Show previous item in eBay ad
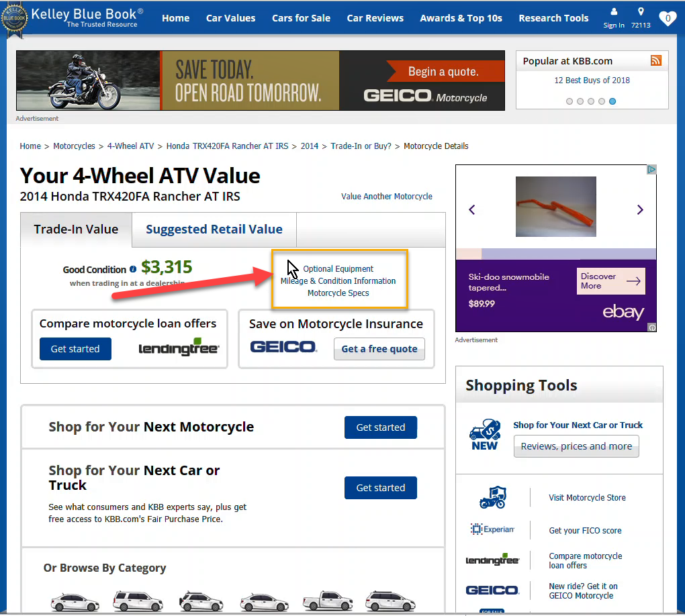The height and width of the screenshot is (616, 685). [472, 210]
